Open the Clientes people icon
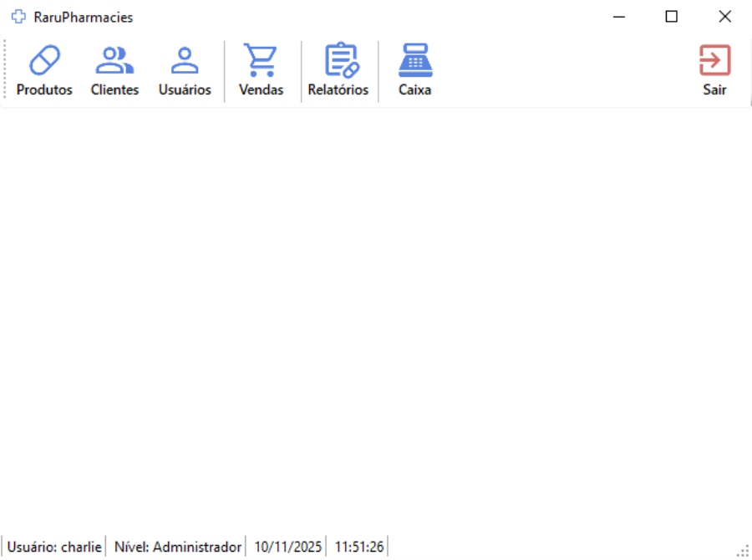 (x=114, y=61)
